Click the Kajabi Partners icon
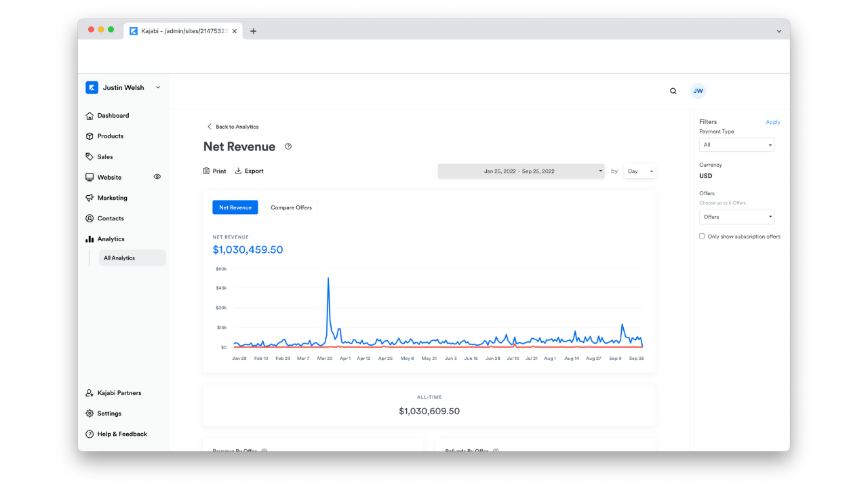This screenshot has height=488, width=868. pyautogui.click(x=90, y=393)
